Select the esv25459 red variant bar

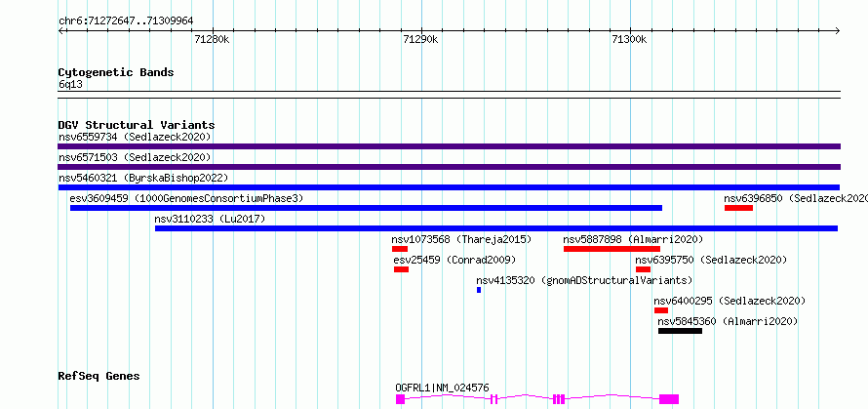tap(402, 269)
